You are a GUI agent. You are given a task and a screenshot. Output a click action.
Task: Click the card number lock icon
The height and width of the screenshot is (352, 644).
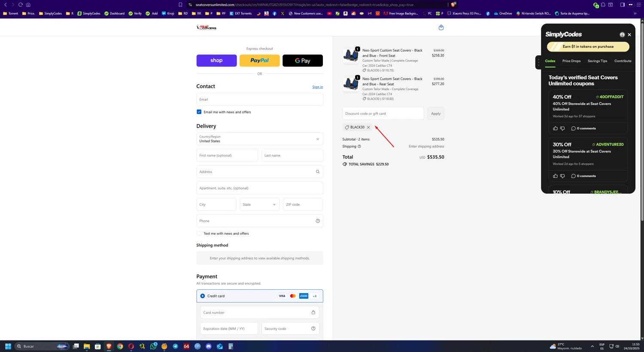click(313, 312)
